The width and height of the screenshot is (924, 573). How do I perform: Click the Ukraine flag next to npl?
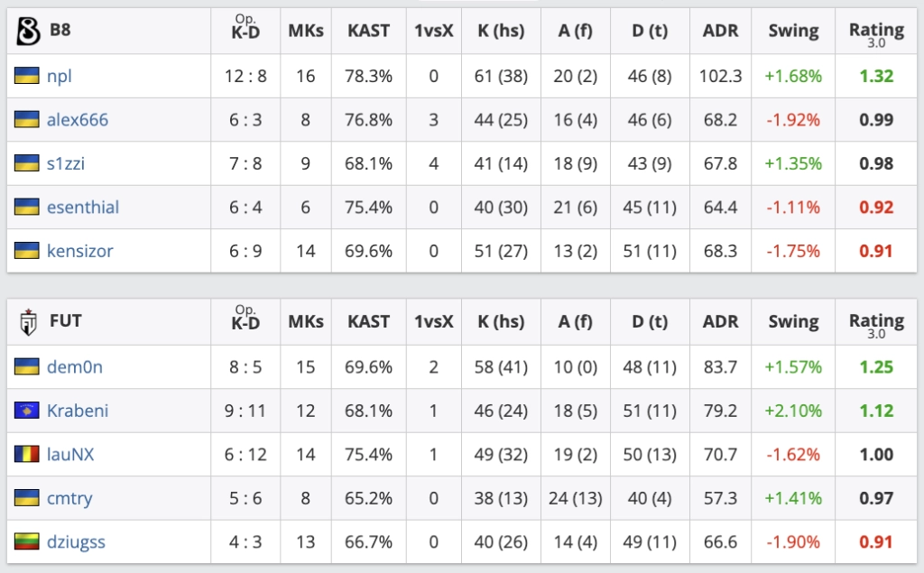pos(26,76)
